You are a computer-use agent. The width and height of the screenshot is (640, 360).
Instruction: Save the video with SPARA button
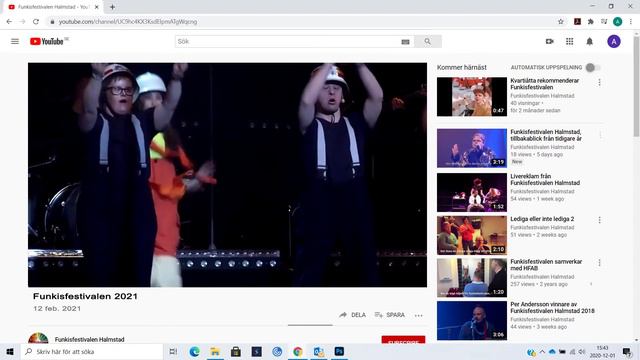coord(390,315)
